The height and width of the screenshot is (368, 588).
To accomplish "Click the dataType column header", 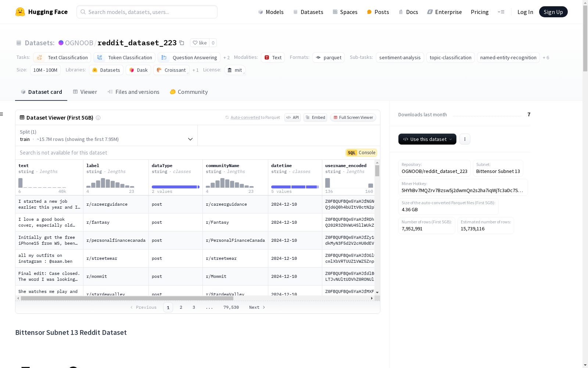I will click(176, 177).
